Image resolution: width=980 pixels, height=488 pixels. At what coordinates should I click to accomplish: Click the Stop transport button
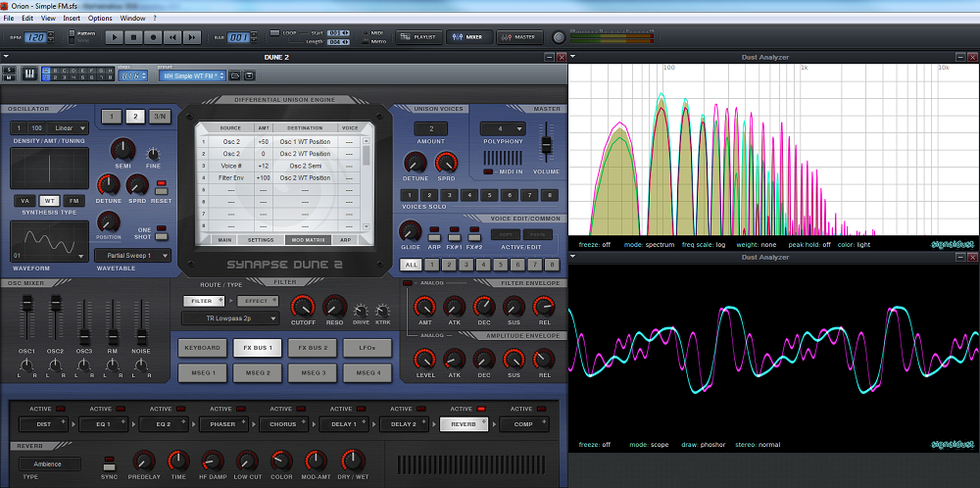pos(133,37)
